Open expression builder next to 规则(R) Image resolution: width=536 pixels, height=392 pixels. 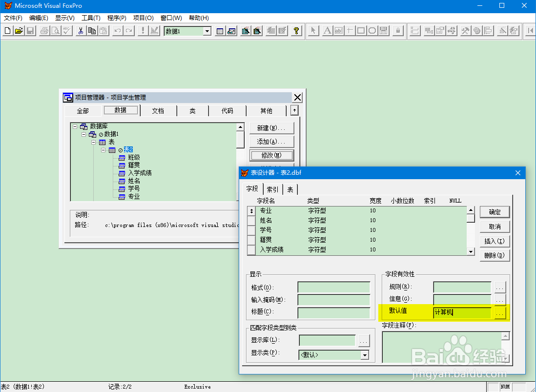coord(500,288)
